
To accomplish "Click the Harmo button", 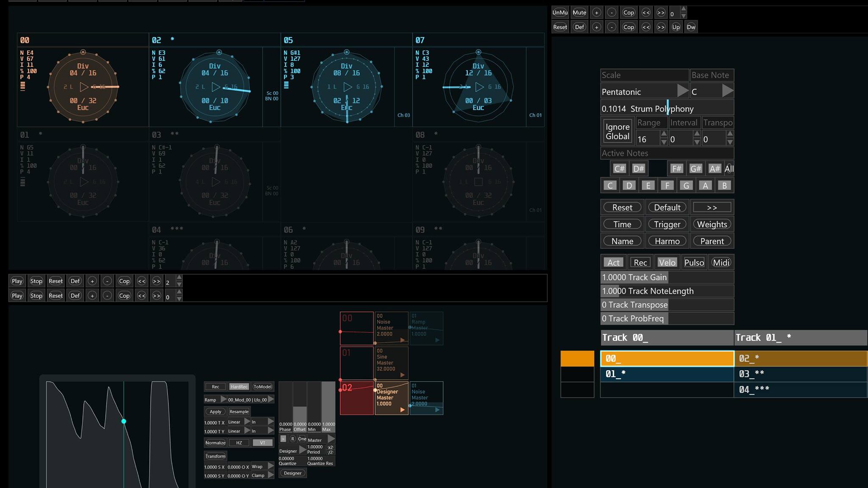I will point(667,241).
